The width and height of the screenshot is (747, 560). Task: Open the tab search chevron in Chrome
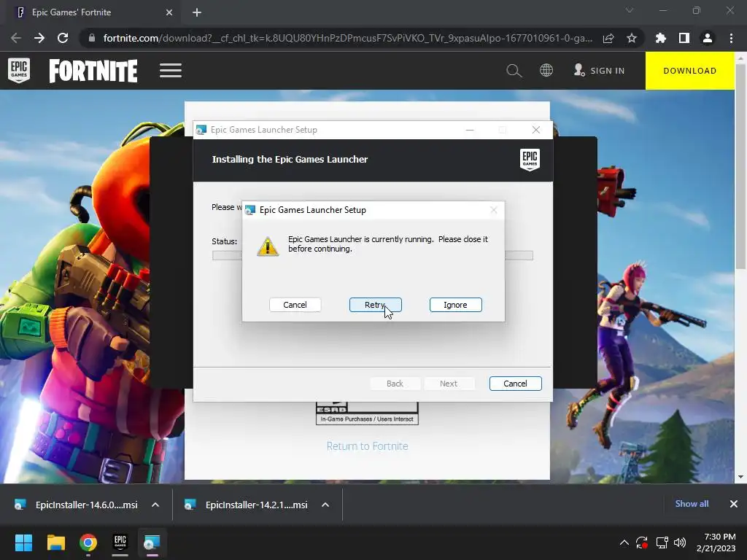630,10
